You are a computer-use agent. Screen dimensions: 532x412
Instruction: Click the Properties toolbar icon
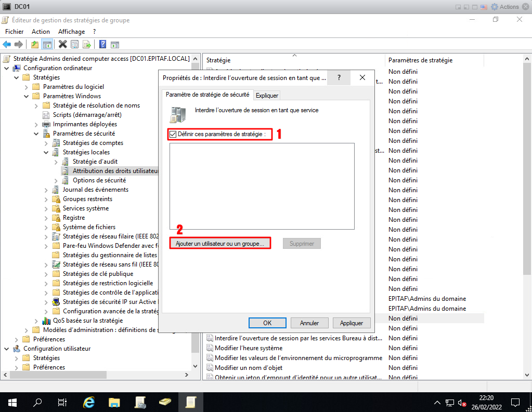tap(75, 45)
